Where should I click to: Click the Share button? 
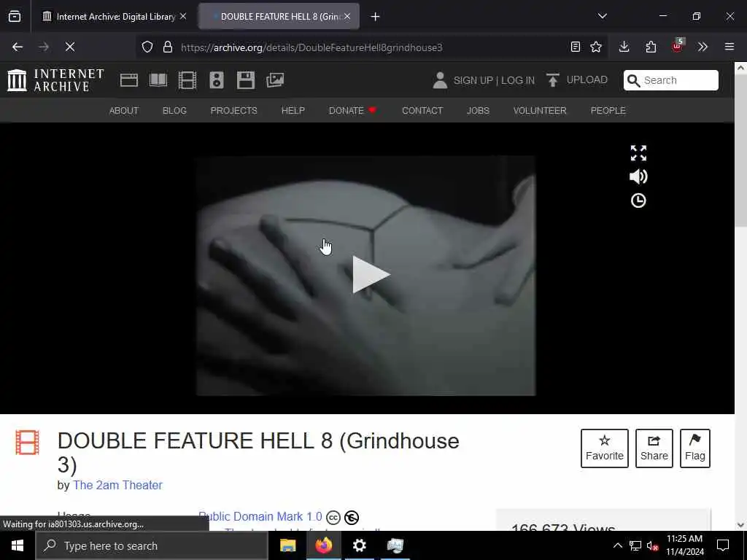pyautogui.click(x=654, y=448)
